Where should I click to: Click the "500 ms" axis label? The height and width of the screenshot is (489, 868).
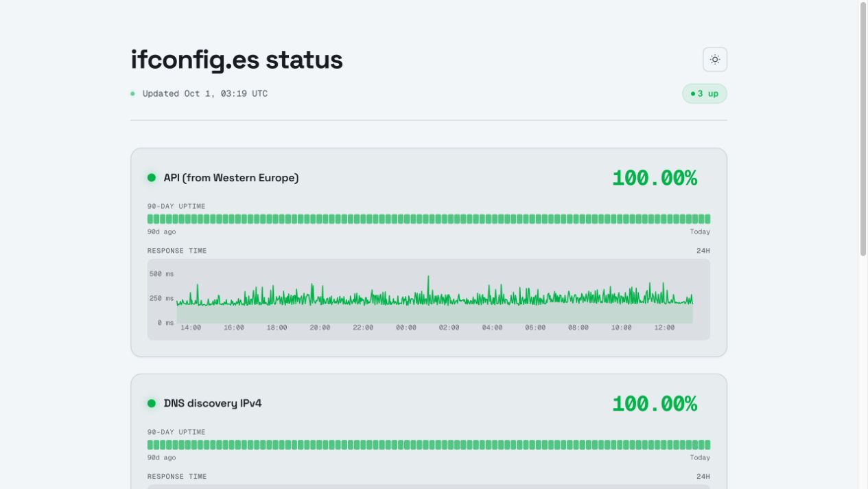tap(162, 274)
